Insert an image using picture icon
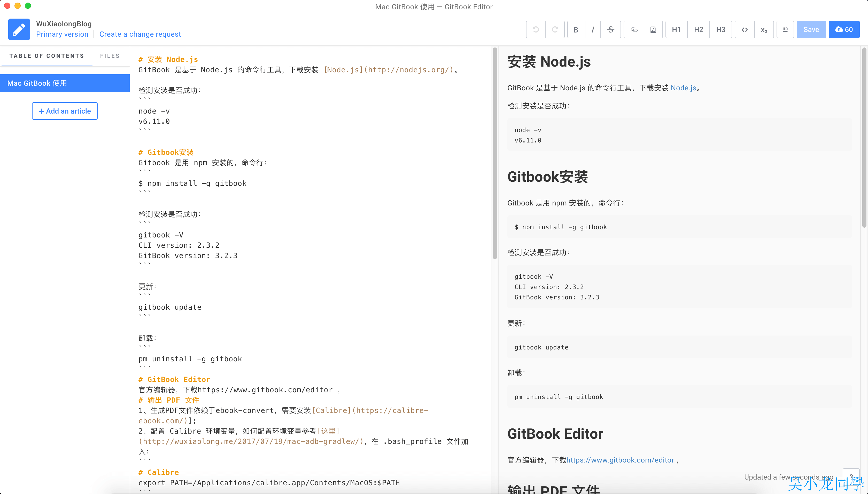The width and height of the screenshot is (868, 494). coord(653,29)
